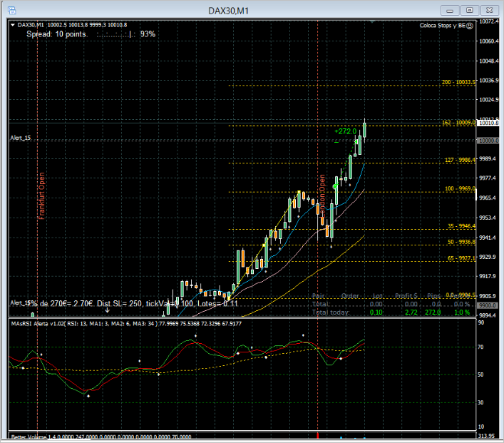
Task: Click the Alert_15 label on the left
Action: click(x=20, y=138)
